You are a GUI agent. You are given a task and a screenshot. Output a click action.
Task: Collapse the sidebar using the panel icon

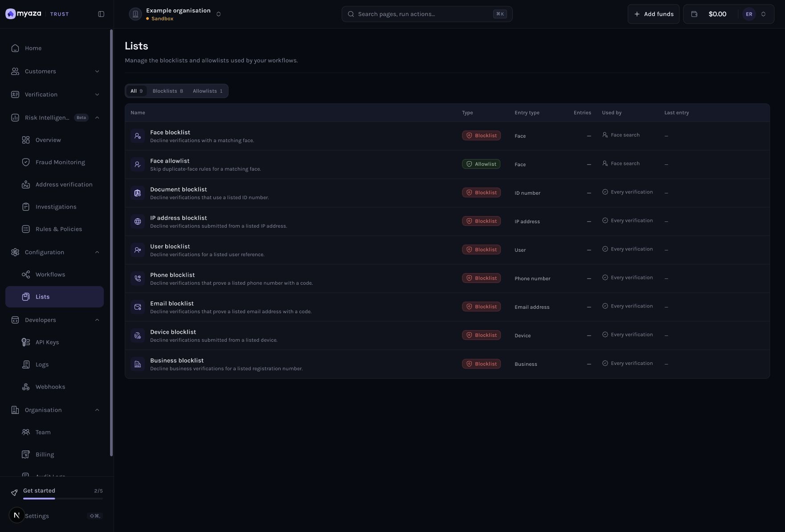click(101, 14)
